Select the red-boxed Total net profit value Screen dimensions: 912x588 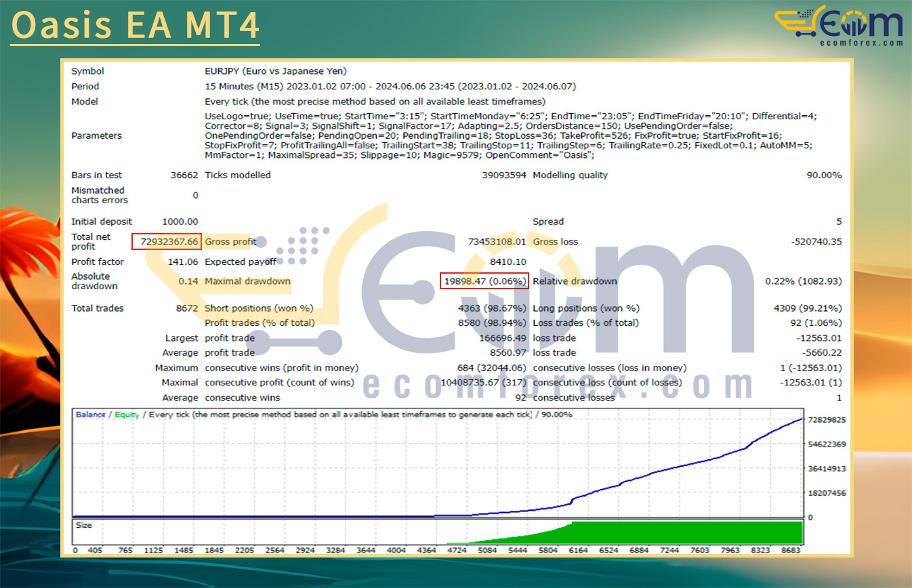pos(167,241)
